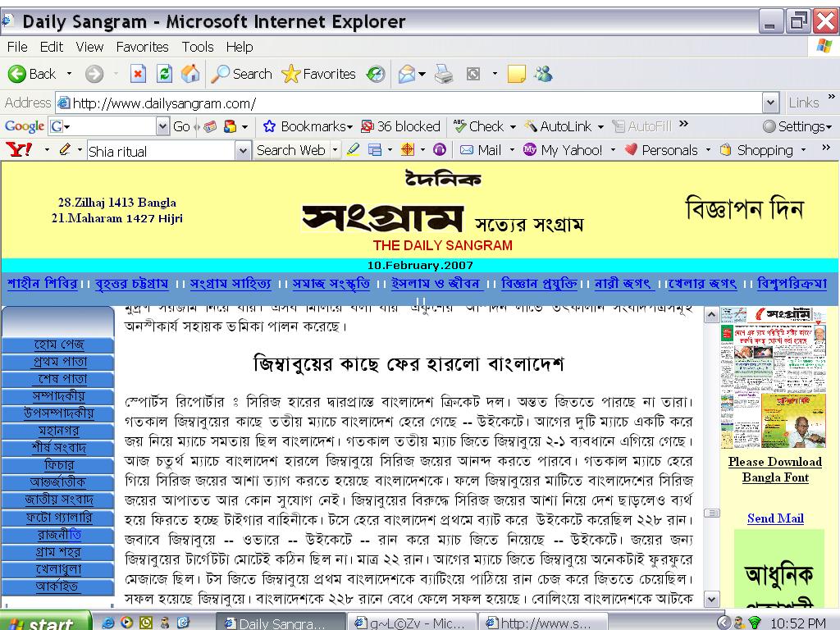Switch to Daily Sangra... taskbar window
This screenshot has width=840, height=630.
point(281,623)
